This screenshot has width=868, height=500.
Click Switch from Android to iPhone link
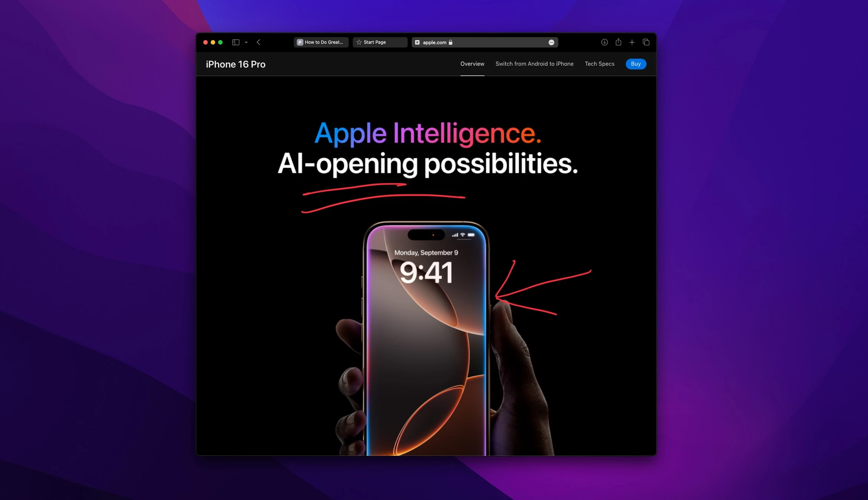(534, 64)
